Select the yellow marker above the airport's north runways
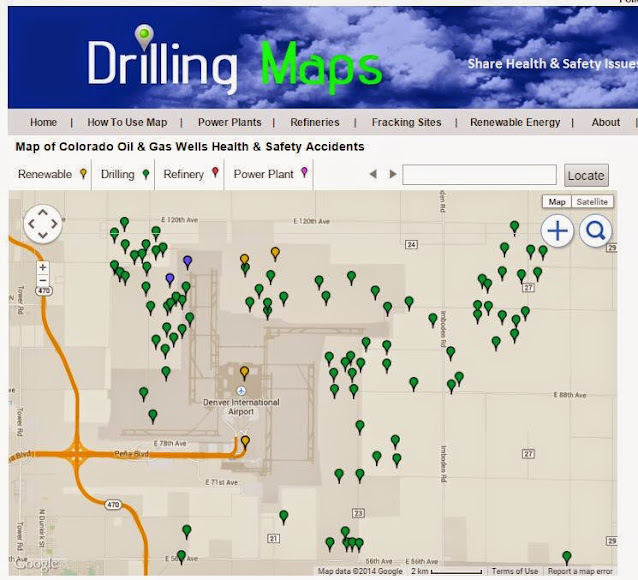 coord(275,253)
